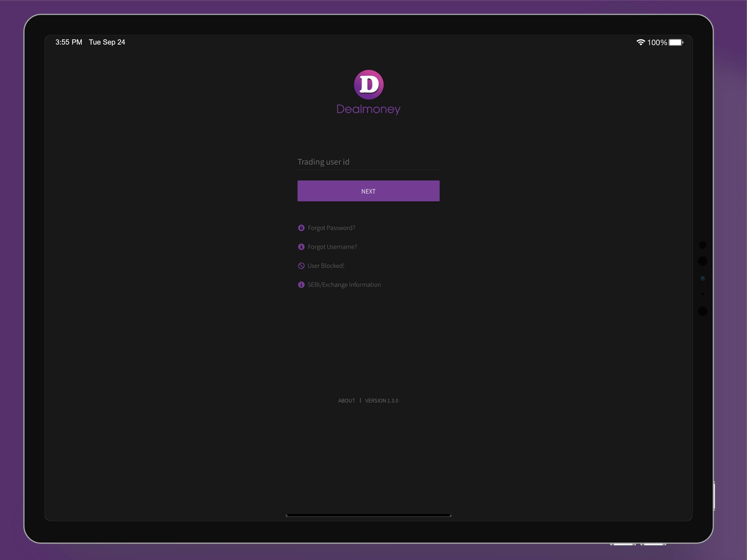Screen dimensions: 747x560
Task: Tap the Dealmoney wordmark text
Action: (368, 109)
